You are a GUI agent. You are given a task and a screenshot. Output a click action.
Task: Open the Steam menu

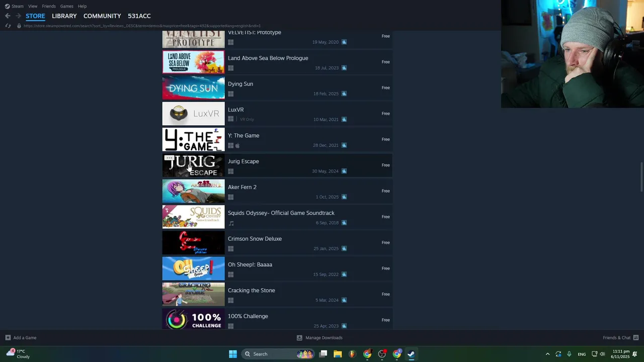click(14, 6)
